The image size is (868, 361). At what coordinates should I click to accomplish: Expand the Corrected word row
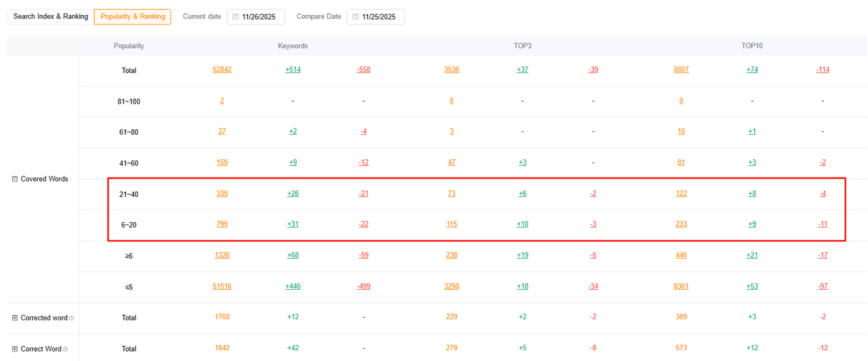pyautogui.click(x=15, y=318)
